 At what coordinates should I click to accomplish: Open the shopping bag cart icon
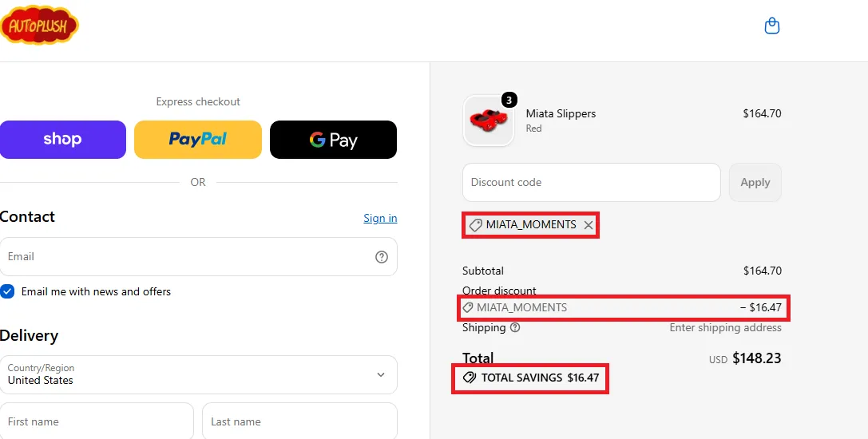771,26
